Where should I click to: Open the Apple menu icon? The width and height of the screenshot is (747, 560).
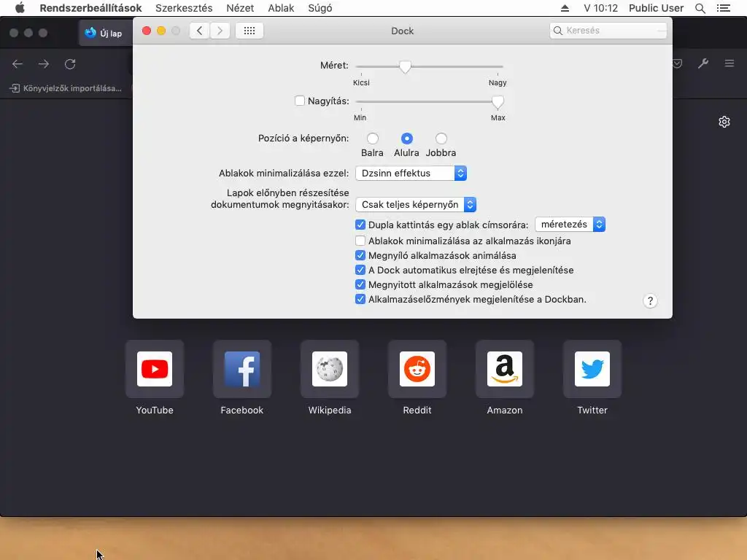tap(20, 8)
